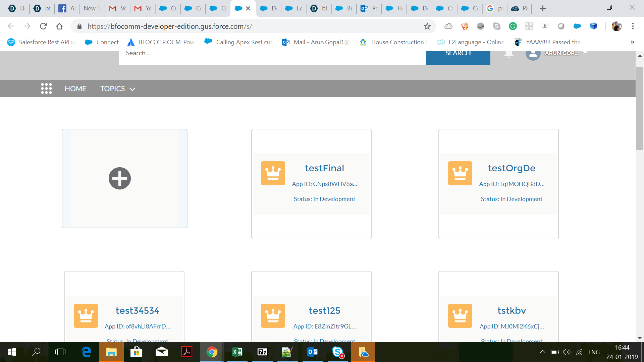Reload the page in Chrome
The image size is (644, 362).
43,26
